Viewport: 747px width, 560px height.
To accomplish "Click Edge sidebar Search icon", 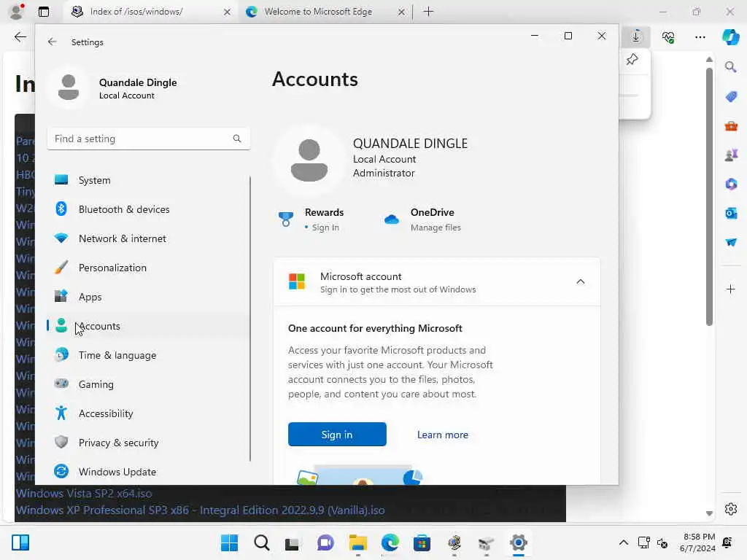I will tap(731, 67).
